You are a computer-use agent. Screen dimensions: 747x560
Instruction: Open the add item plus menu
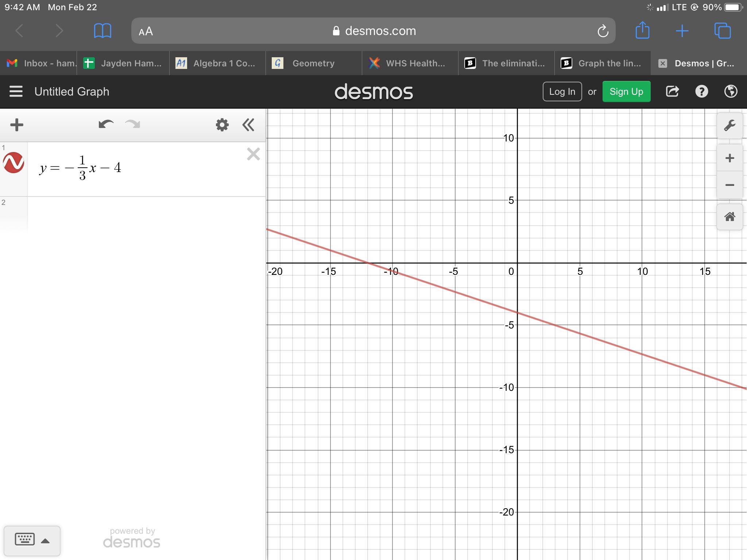17,125
